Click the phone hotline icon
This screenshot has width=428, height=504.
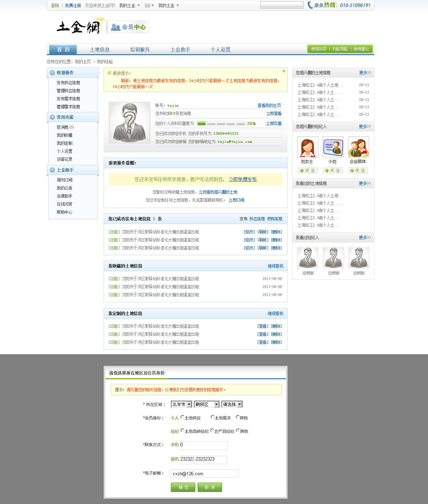click(x=310, y=5)
